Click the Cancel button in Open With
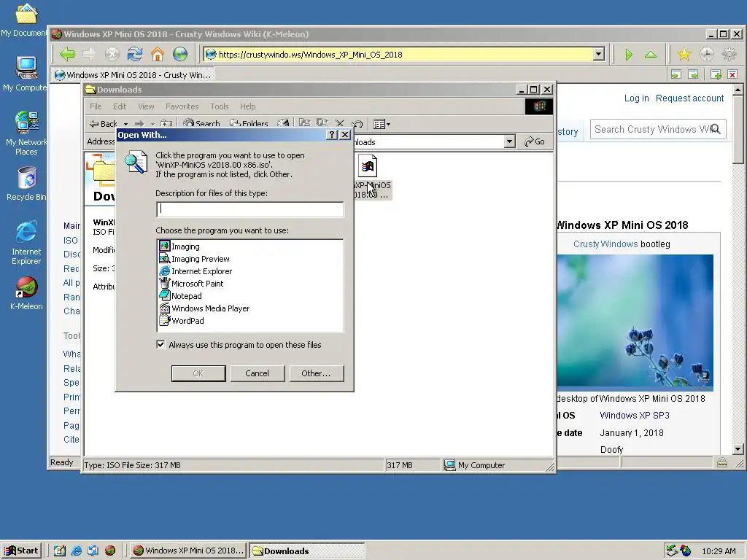 tap(258, 373)
